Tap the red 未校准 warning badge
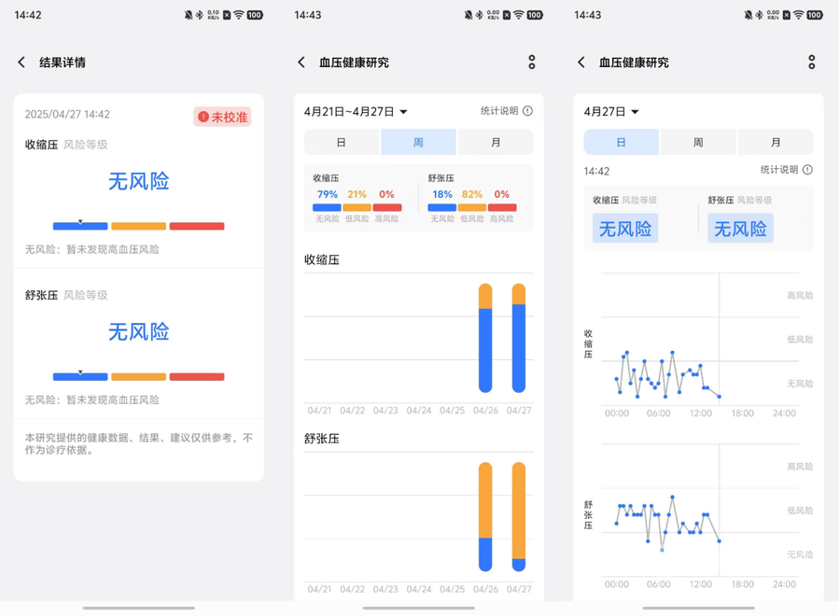Viewport: 840px width, 616px height. tap(223, 117)
